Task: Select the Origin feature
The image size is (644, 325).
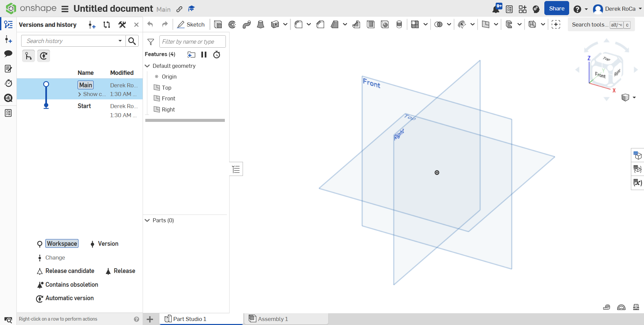Action: 169,77
